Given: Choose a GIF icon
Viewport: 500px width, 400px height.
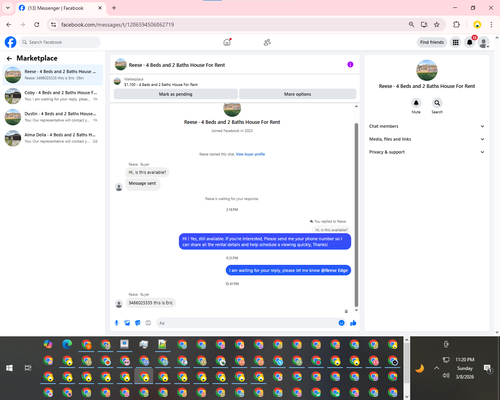Looking at the screenshot, I should tap(148, 323).
